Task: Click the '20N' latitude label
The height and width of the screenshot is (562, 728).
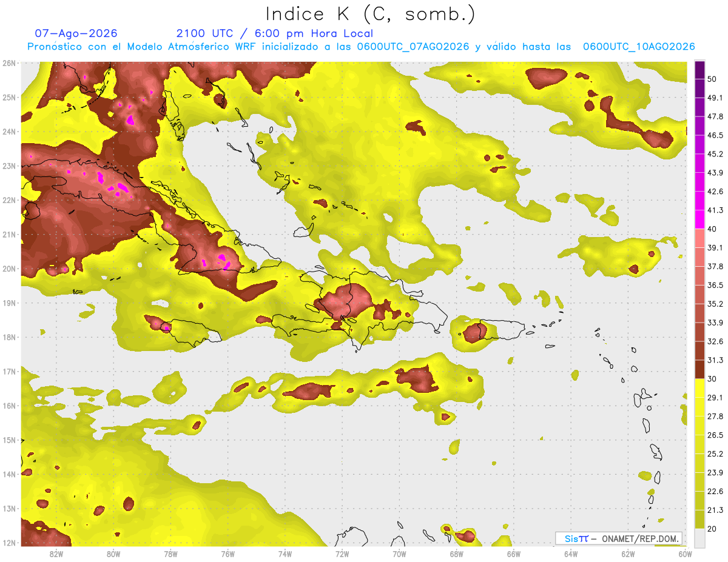Action: tap(8, 269)
